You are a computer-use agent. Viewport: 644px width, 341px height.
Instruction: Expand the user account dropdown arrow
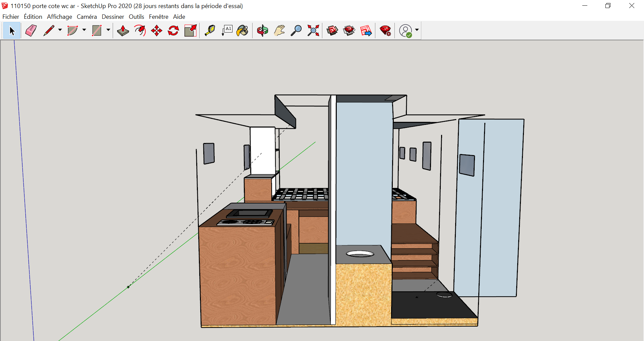417,30
